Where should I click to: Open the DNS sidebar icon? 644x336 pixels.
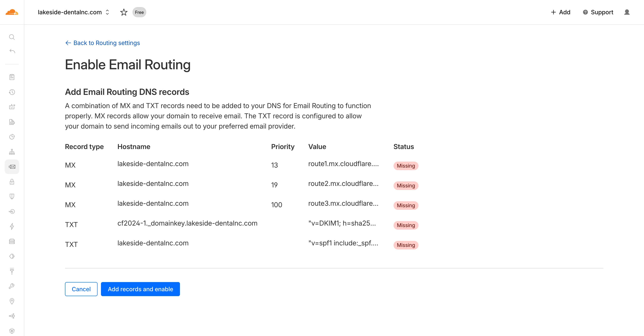click(x=12, y=152)
